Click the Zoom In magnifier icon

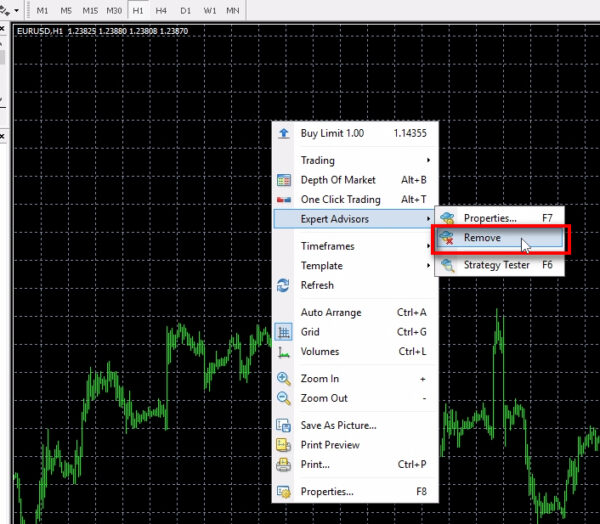284,379
